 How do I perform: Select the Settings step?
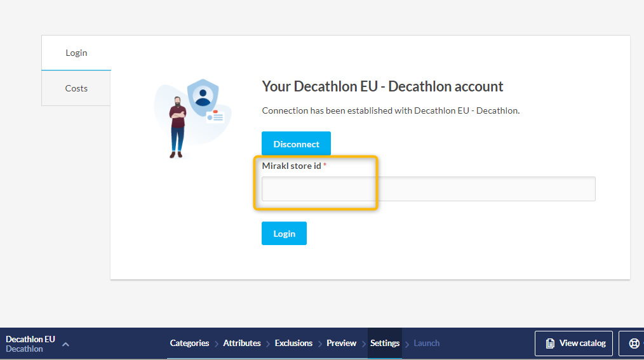(385, 343)
